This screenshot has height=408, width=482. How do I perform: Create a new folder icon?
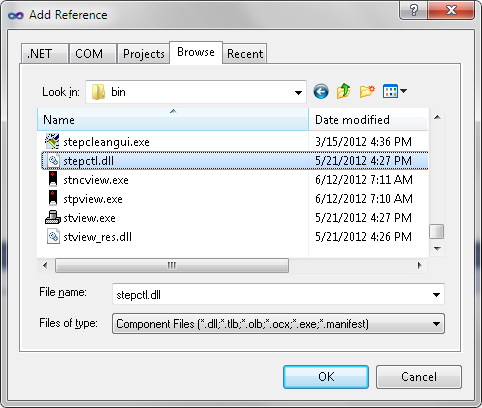pyautogui.click(x=367, y=91)
